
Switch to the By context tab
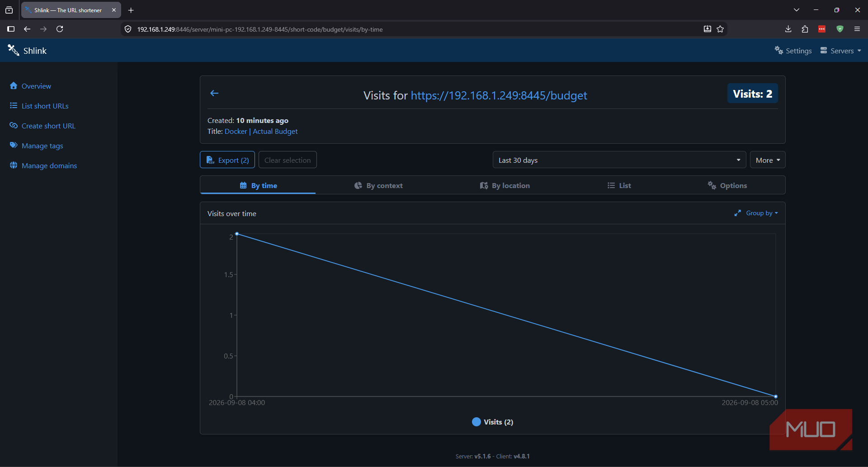click(x=378, y=185)
